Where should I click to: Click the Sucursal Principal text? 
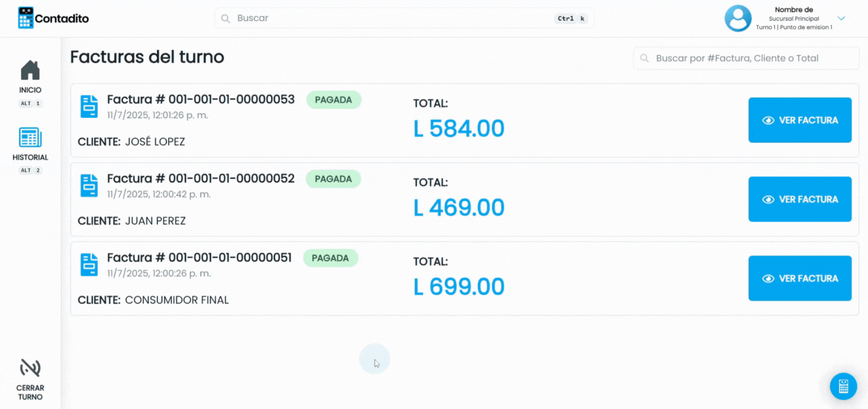click(794, 19)
